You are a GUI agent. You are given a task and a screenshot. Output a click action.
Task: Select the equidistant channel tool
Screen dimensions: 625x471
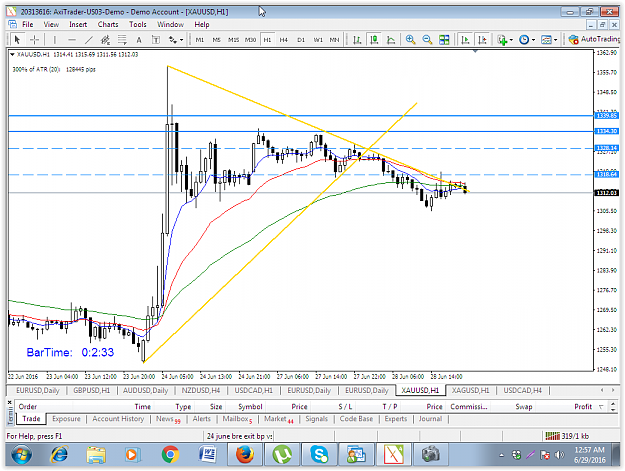(105, 39)
